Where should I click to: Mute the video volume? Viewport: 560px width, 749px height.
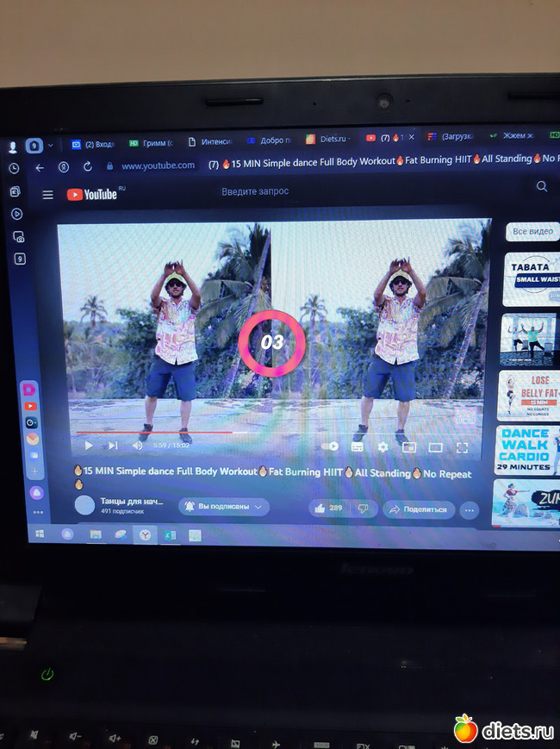[137, 446]
